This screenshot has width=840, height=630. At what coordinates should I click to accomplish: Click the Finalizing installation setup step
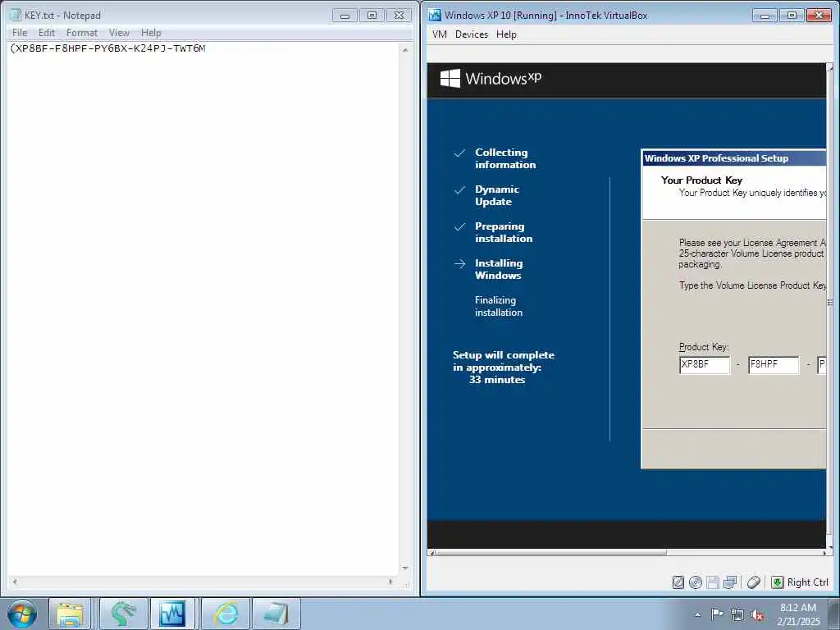pos(498,306)
